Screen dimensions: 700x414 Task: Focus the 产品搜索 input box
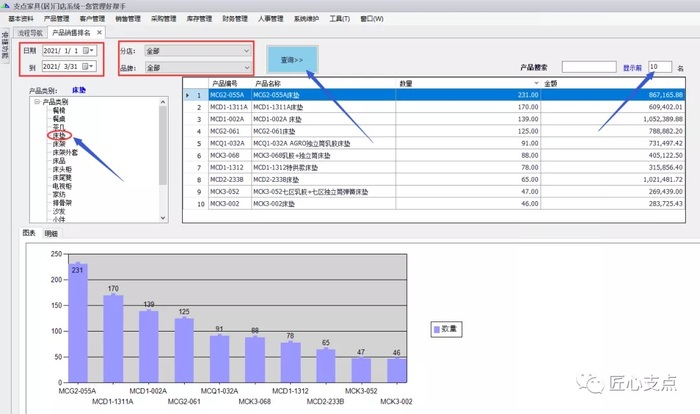(589, 67)
